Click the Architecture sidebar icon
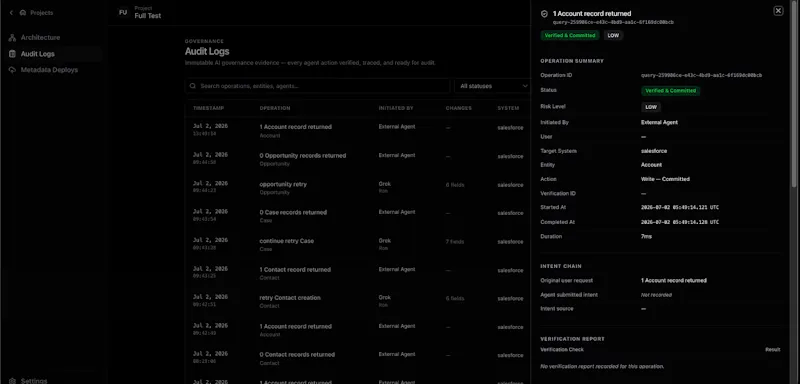Image resolution: width=800 pixels, height=384 pixels. click(x=12, y=38)
